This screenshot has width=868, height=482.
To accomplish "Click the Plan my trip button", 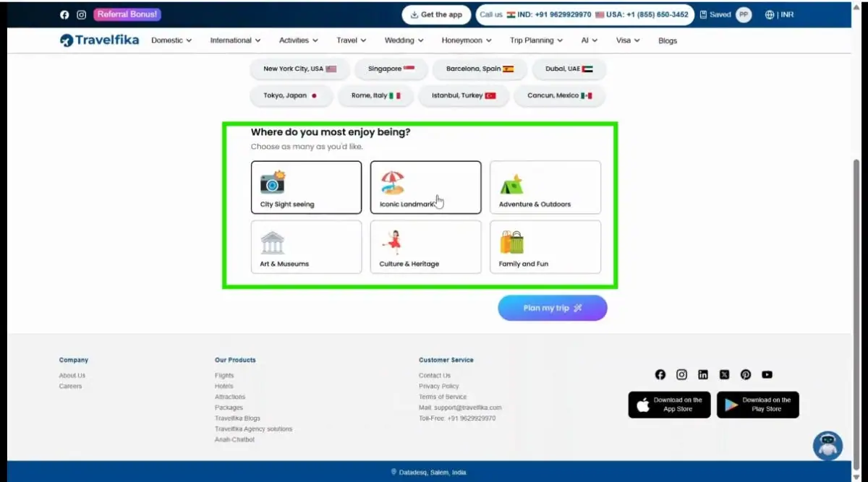I will pos(552,308).
